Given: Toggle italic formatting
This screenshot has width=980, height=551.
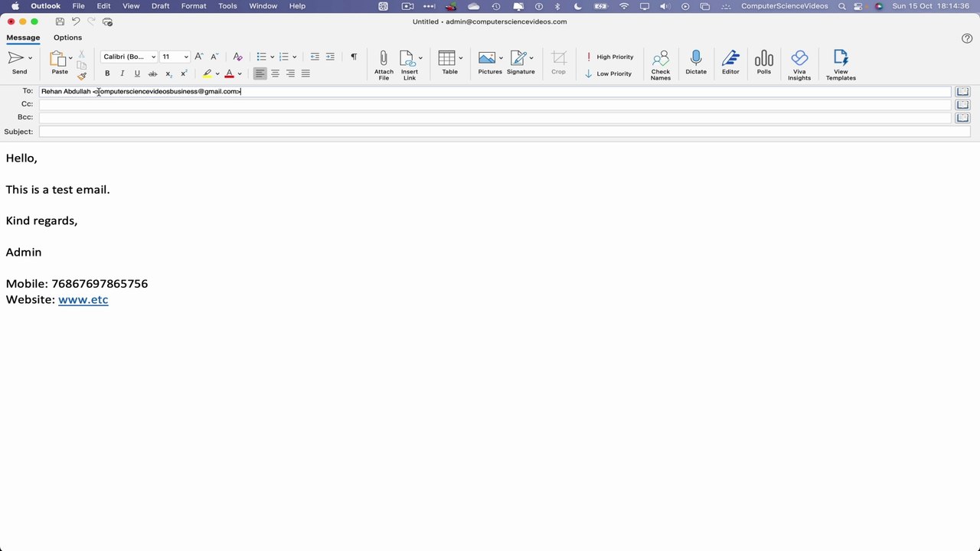Looking at the screenshot, I should (x=122, y=73).
